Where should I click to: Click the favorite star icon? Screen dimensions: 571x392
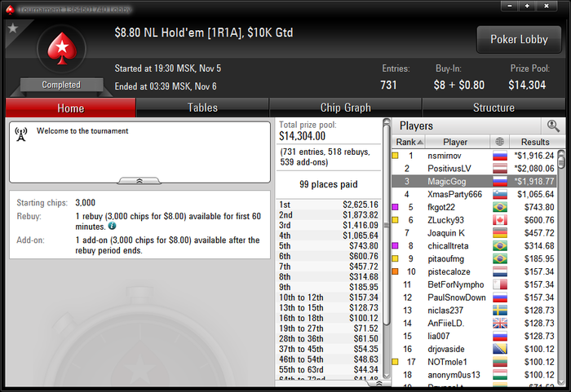tap(13, 28)
